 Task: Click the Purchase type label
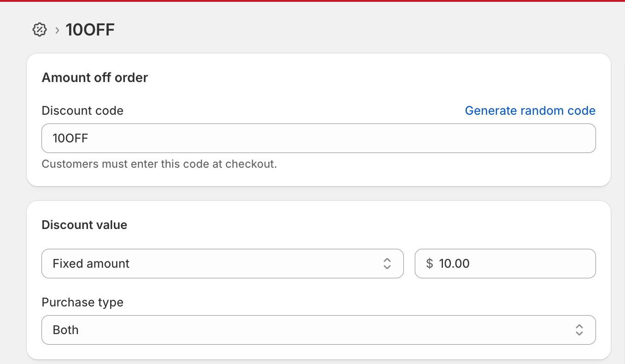83,302
